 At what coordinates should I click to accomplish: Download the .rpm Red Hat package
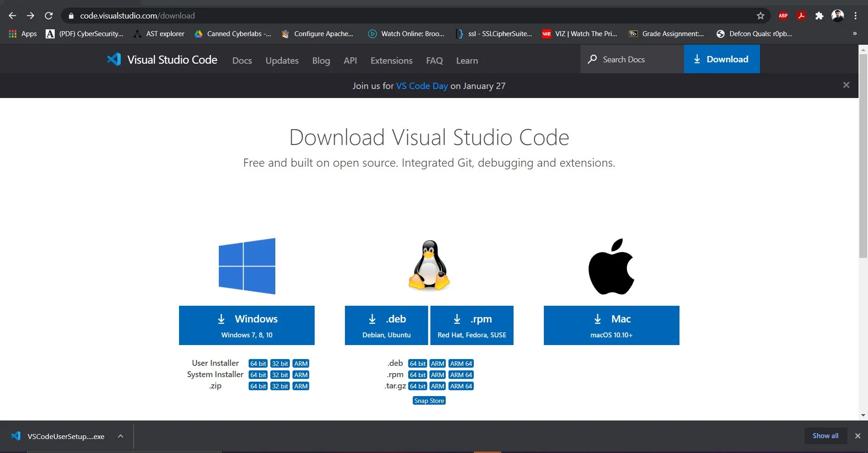click(472, 325)
